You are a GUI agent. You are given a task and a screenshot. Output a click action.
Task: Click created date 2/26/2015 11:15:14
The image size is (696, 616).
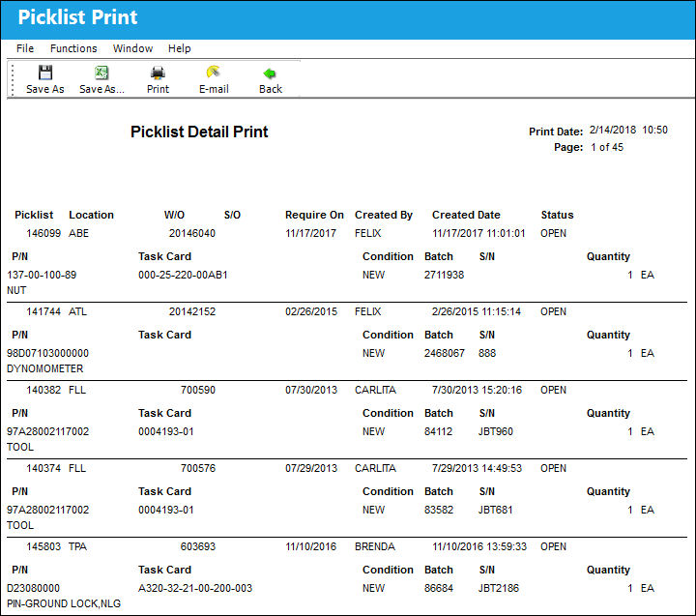[x=477, y=311]
